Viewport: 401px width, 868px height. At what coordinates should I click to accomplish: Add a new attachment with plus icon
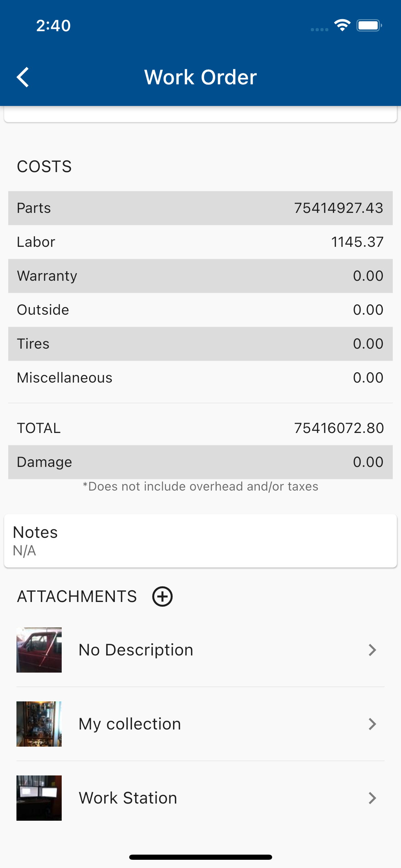click(x=162, y=596)
